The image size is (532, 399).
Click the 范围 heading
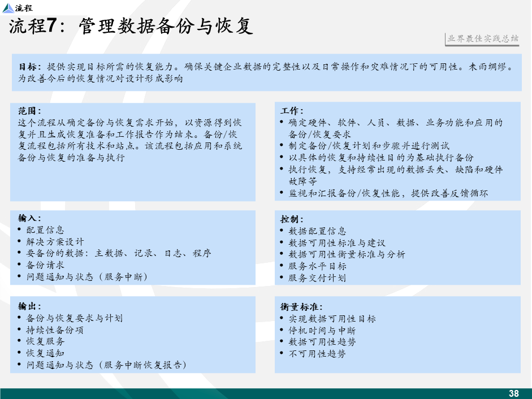click(x=29, y=111)
